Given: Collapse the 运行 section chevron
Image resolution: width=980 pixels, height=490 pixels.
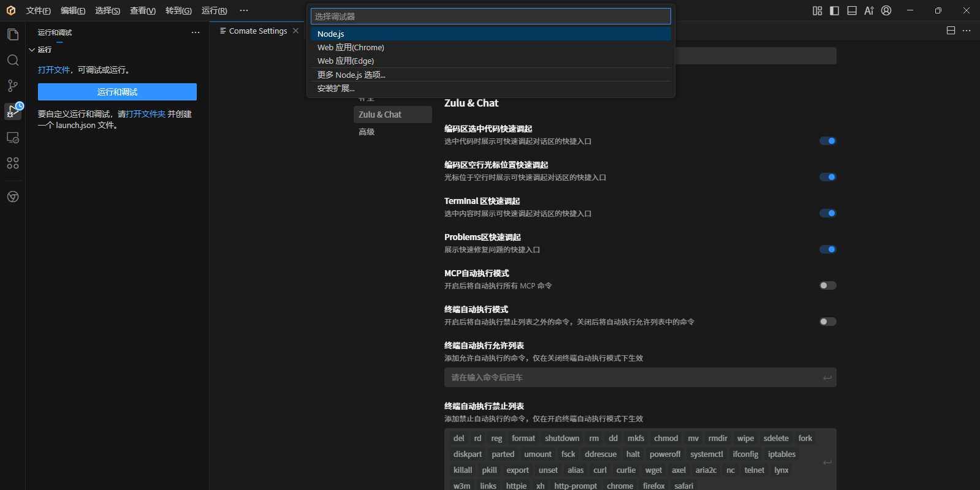Looking at the screenshot, I should click(32, 50).
